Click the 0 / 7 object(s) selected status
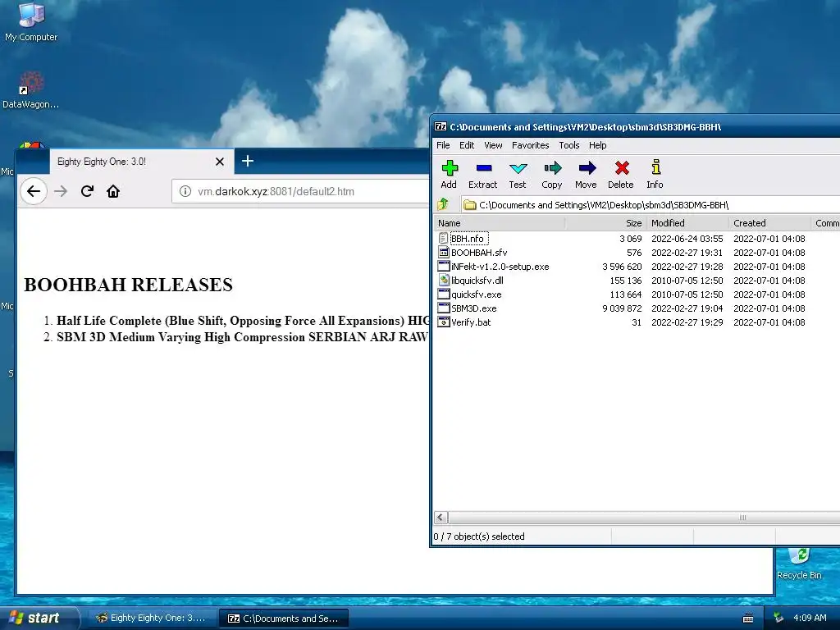The height and width of the screenshot is (630, 840). click(479, 536)
